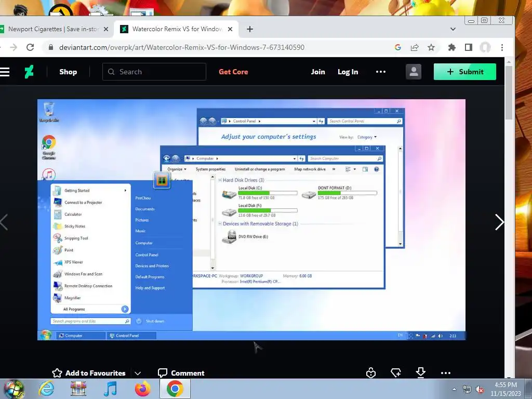532x399 pixels.
Task: Switch to the Newport Cigarettes tab
Action: coord(54,29)
